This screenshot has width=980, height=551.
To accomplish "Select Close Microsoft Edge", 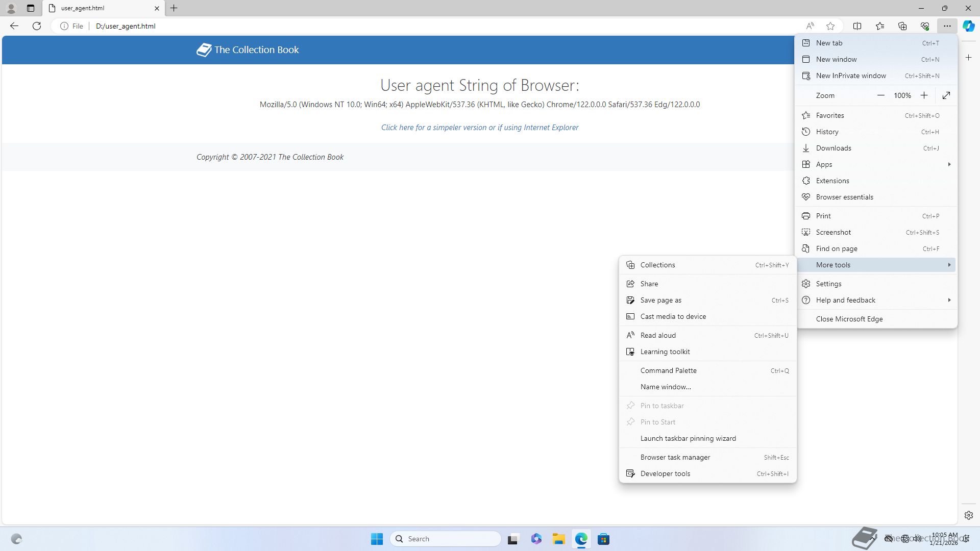I will pos(849,319).
